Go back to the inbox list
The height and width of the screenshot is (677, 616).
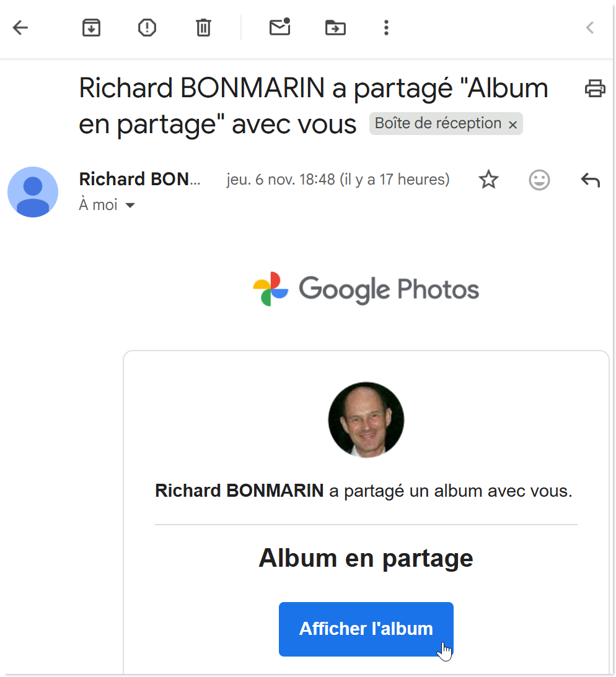click(20, 27)
